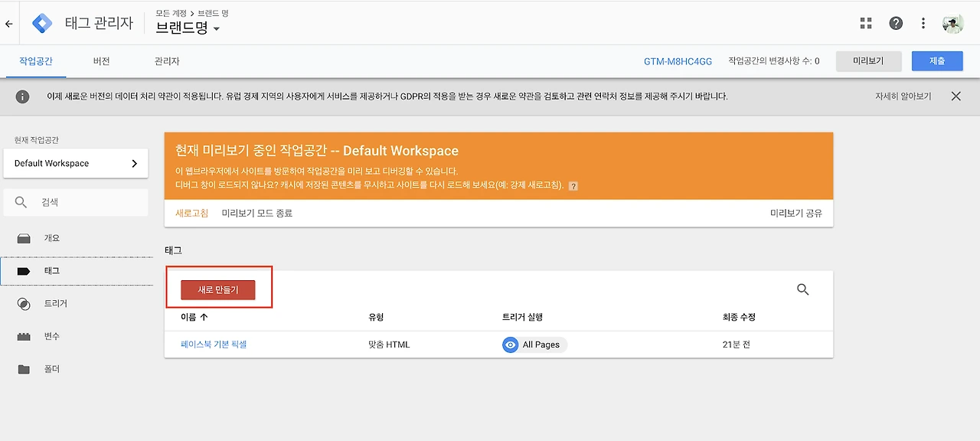This screenshot has height=441, width=980.
Task: Select 개요 in the sidebar
Action: (x=52, y=238)
